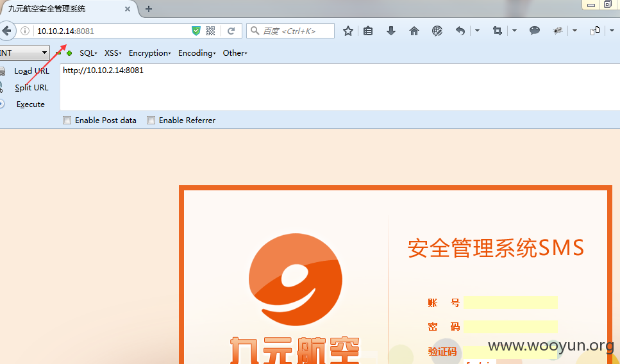Click the globe toolbar icon
620x364 pixels.
pyautogui.click(x=437, y=31)
